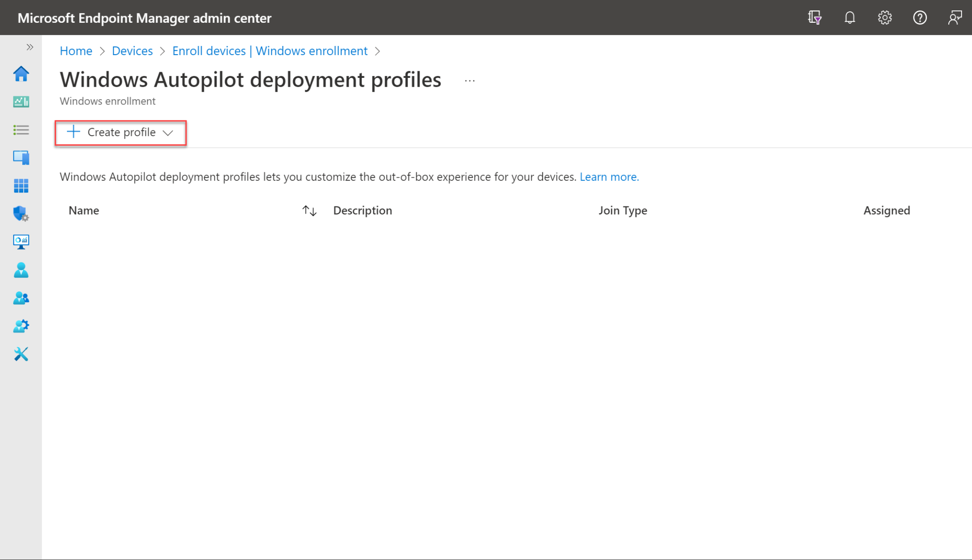The image size is (972, 560).
Task: Expand the Create profile dropdown
Action: click(168, 131)
